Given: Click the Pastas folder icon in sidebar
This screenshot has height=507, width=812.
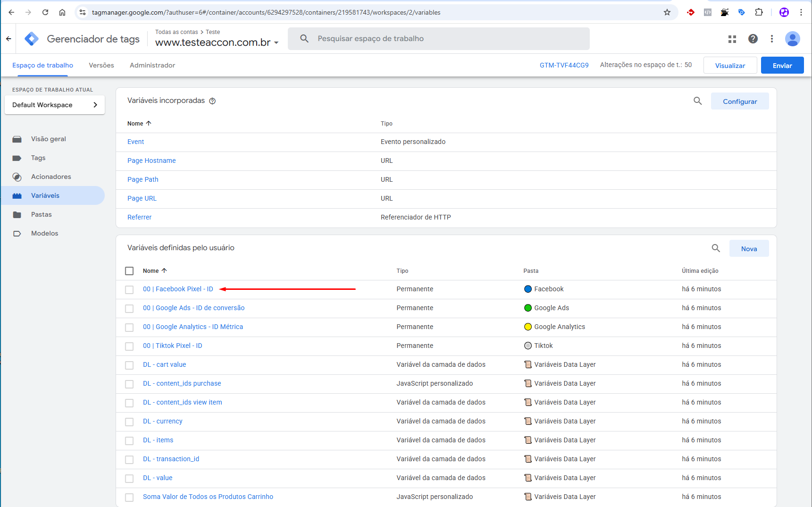Looking at the screenshot, I should (17, 215).
